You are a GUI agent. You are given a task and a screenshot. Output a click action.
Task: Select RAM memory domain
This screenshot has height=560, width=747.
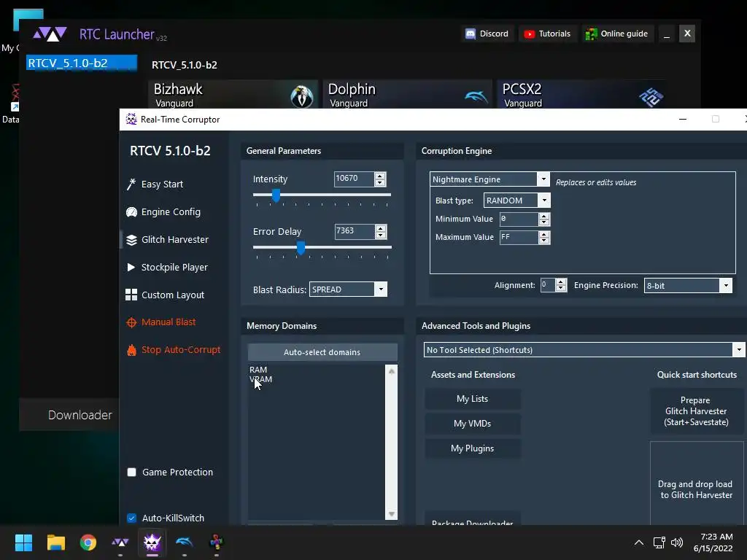coord(258,370)
